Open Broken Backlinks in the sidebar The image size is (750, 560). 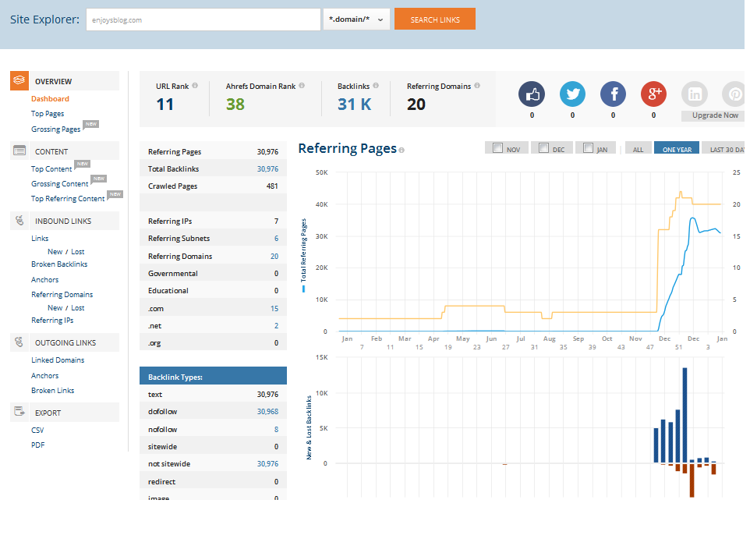(x=59, y=264)
